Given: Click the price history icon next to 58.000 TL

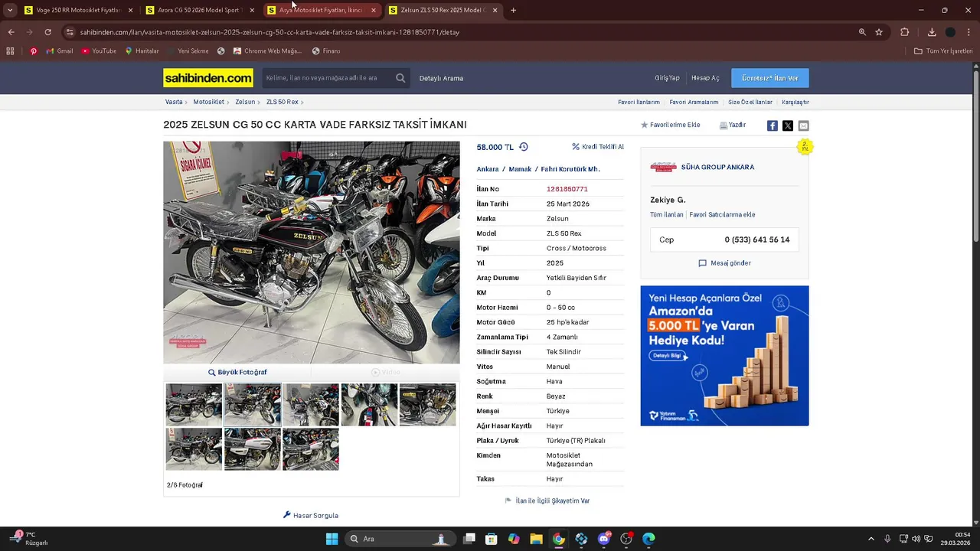Looking at the screenshot, I should (524, 147).
